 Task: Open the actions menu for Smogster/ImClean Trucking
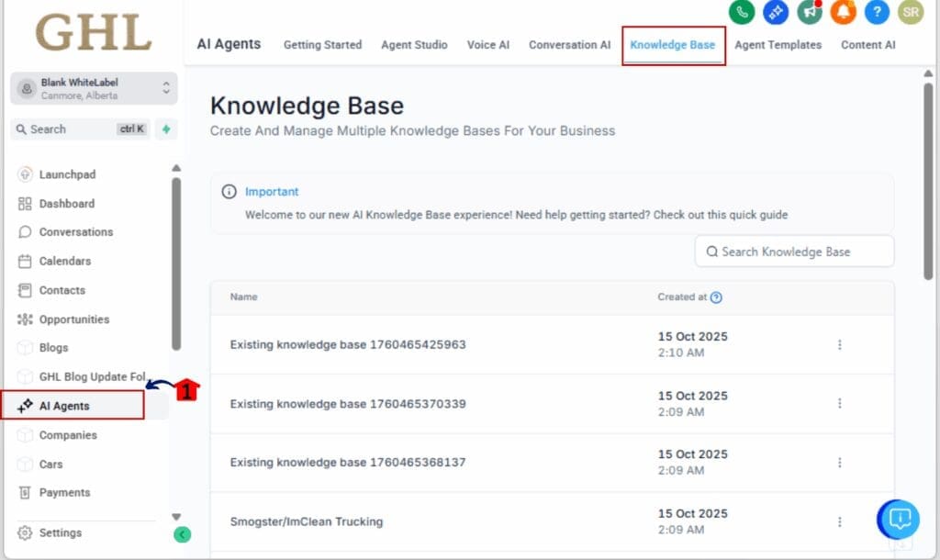pos(840,521)
